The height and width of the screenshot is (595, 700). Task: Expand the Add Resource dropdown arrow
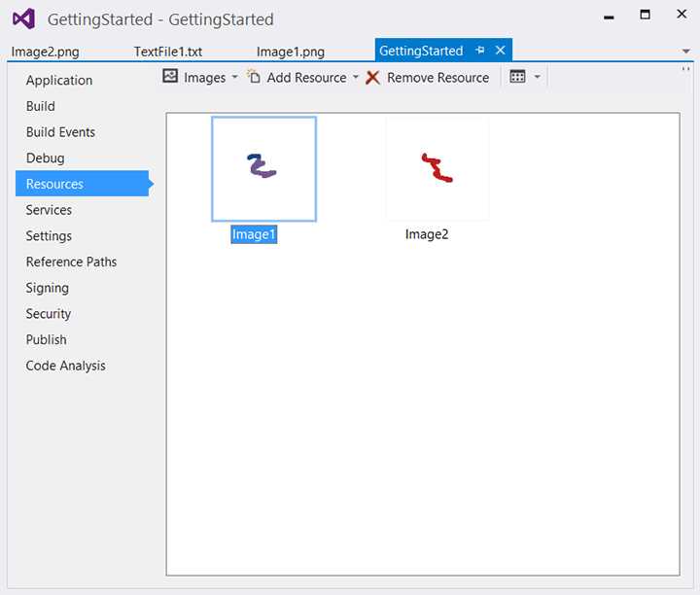pos(356,77)
